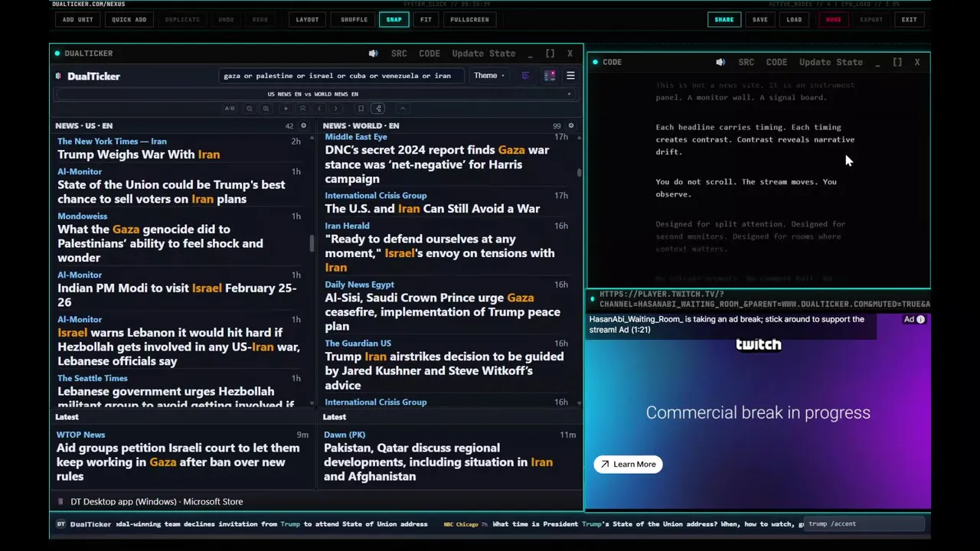
Task: Select SRC tab in DualTicker panel
Action: [399, 54]
